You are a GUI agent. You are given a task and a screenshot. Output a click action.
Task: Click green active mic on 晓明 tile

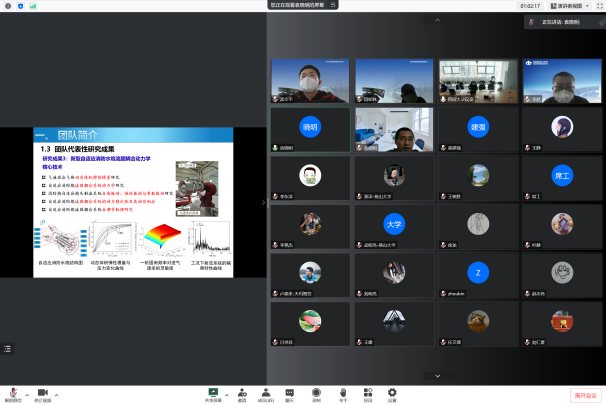click(275, 148)
